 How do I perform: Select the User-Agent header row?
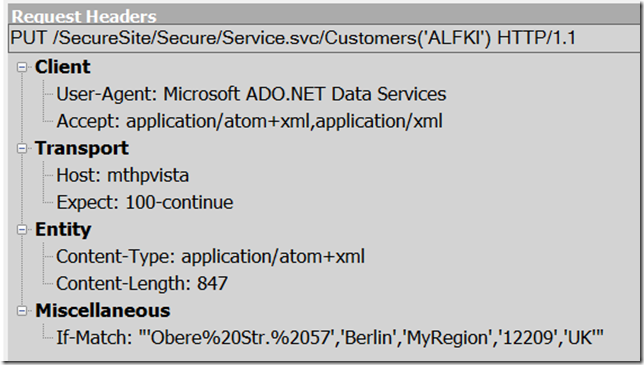251,94
